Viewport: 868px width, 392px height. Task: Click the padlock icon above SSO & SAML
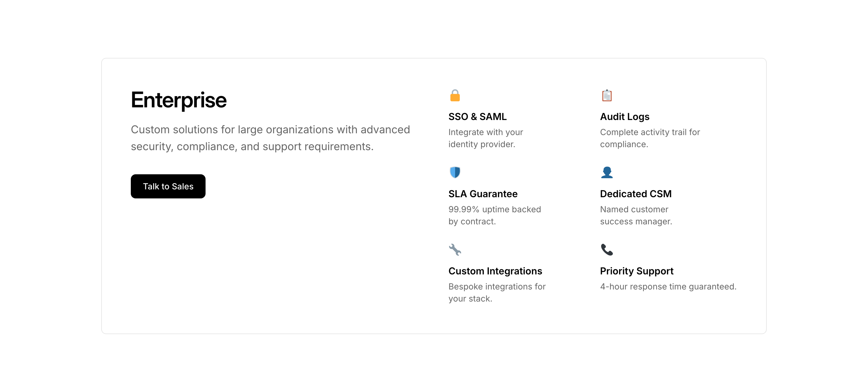[455, 95]
